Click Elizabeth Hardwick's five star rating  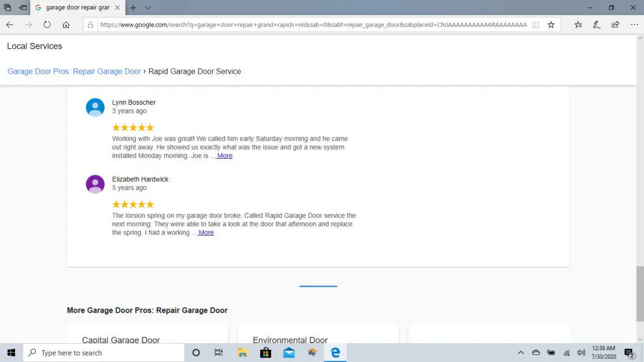(x=133, y=204)
